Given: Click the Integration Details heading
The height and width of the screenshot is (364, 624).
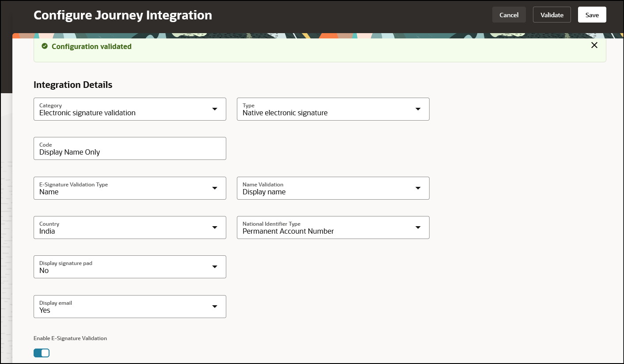Looking at the screenshot, I should 73,85.
